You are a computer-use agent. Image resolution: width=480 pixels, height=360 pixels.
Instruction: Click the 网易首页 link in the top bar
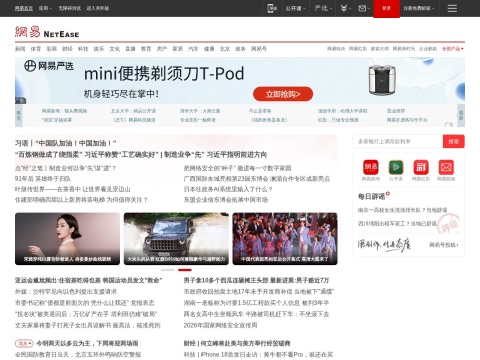24,8
